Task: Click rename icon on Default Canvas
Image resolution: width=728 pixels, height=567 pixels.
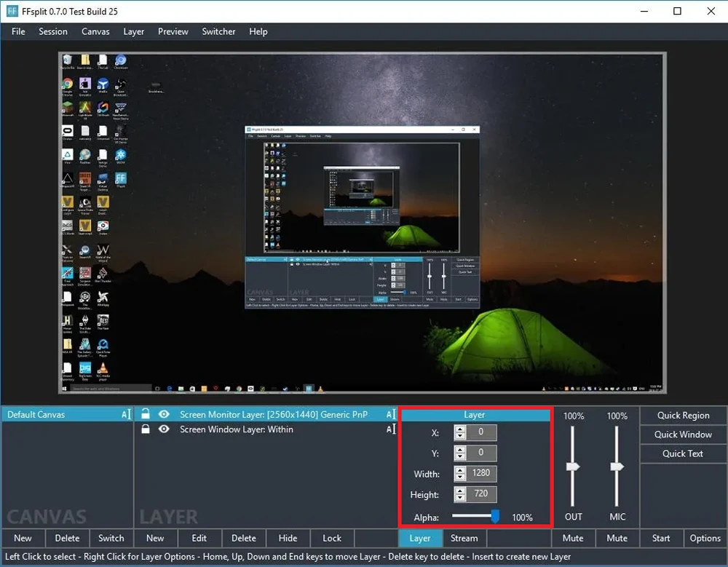Action: 126,415
